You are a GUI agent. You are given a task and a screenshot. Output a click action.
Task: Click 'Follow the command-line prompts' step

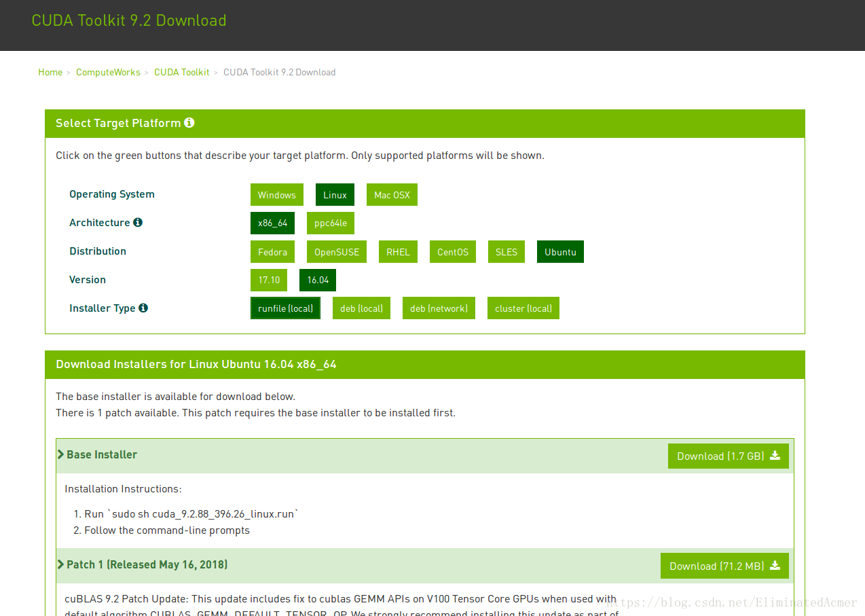point(167,530)
